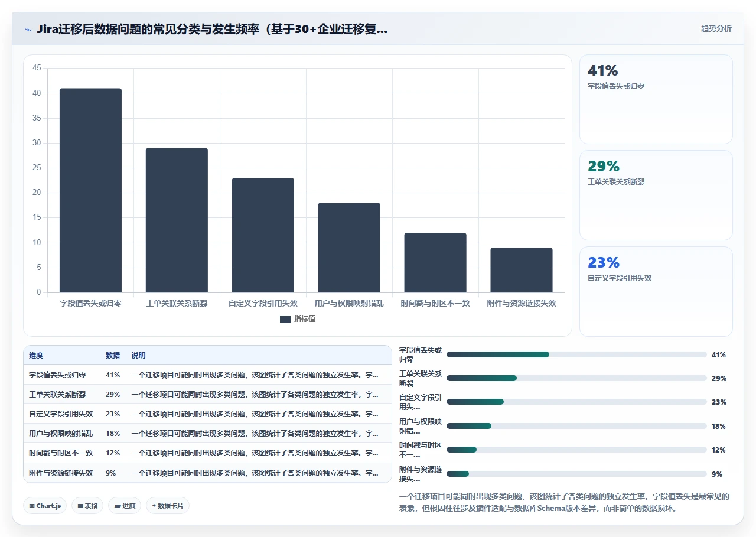Viewport: 756px width, 537px height.
Task: Click the 18% cell in table
Action: click(x=113, y=433)
